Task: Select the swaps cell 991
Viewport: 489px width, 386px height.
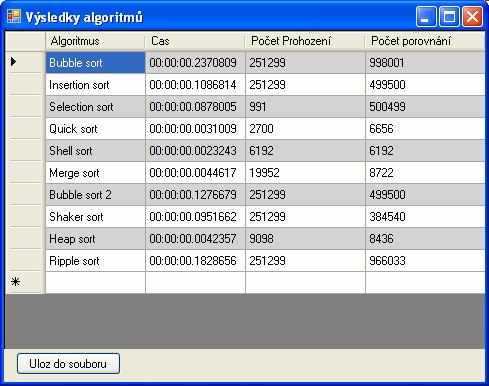Action: pyautogui.click(x=305, y=107)
